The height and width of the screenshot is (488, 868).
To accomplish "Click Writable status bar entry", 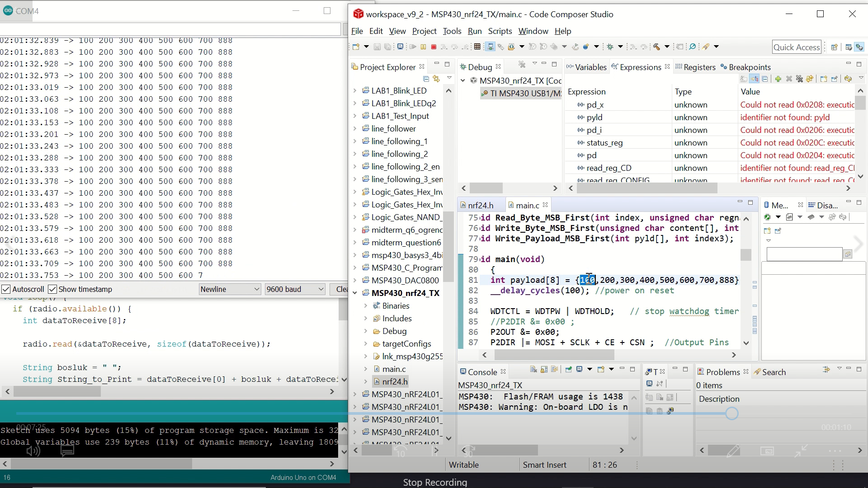I will pos(464,465).
